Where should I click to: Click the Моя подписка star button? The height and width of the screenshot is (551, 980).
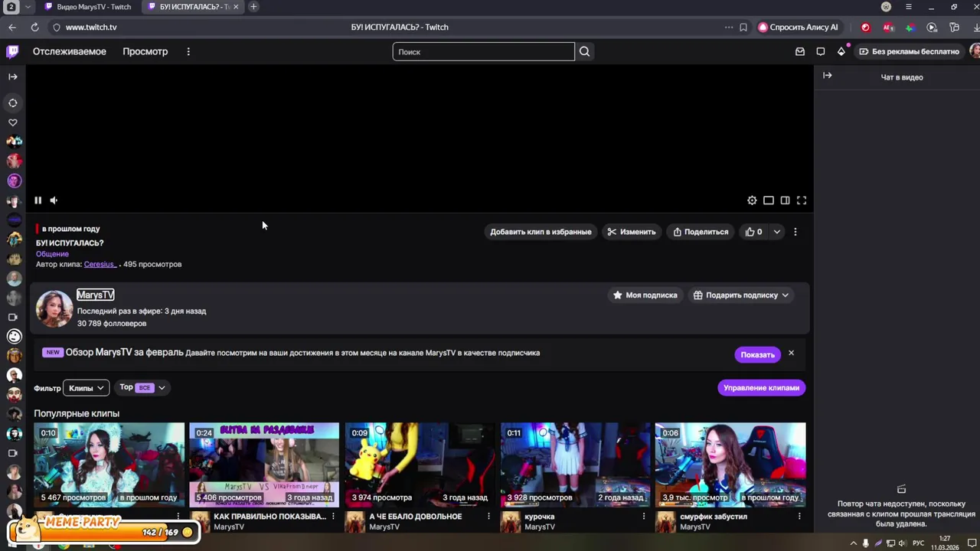coord(645,295)
